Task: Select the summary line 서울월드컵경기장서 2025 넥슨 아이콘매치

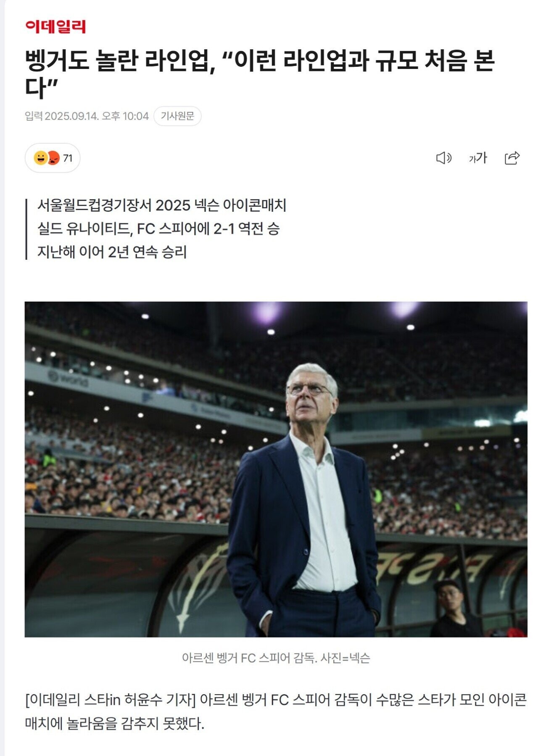Action: click(x=162, y=205)
